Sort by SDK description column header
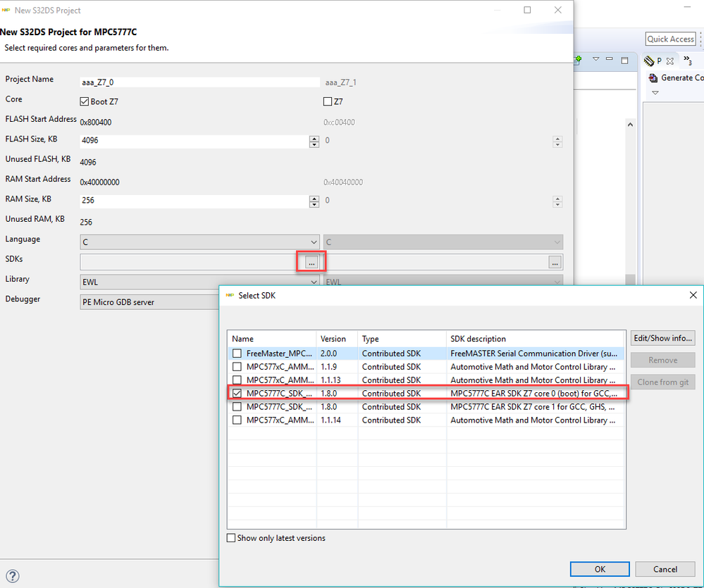 pyautogui.click(x=536, y=339)
